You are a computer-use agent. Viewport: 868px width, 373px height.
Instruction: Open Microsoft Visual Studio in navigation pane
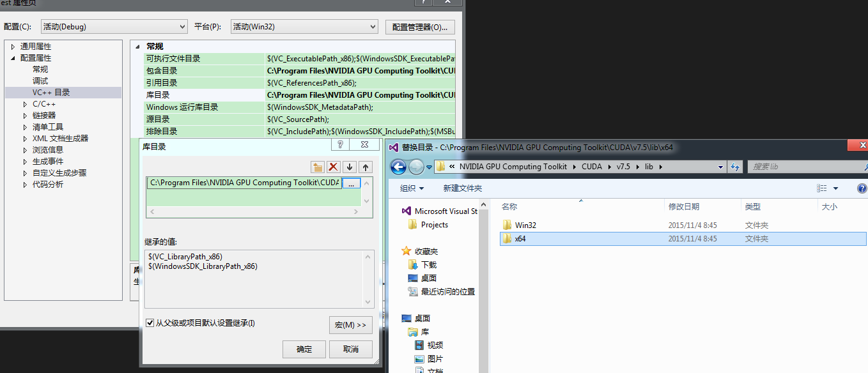439,211
